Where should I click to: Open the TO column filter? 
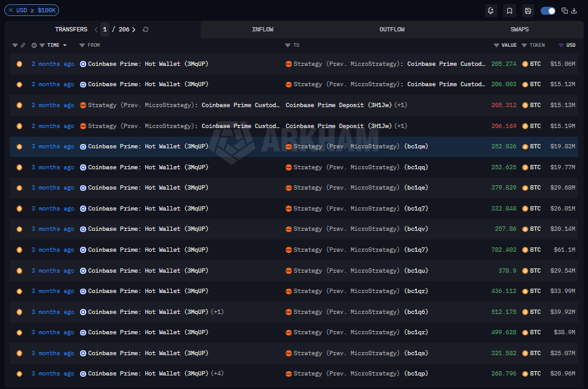[x=288, y=45]
